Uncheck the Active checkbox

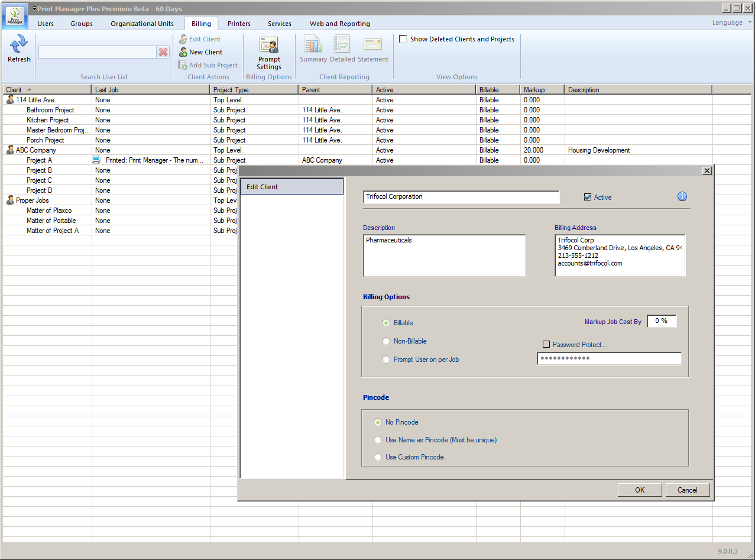coord(587,197)
